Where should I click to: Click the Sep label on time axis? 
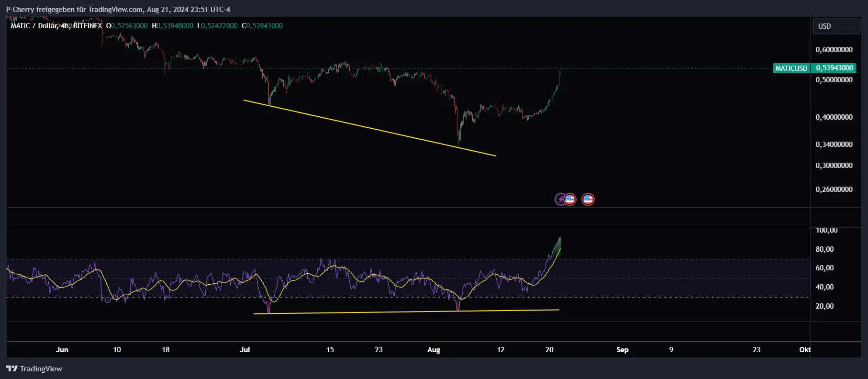click(x=623, y=350)
